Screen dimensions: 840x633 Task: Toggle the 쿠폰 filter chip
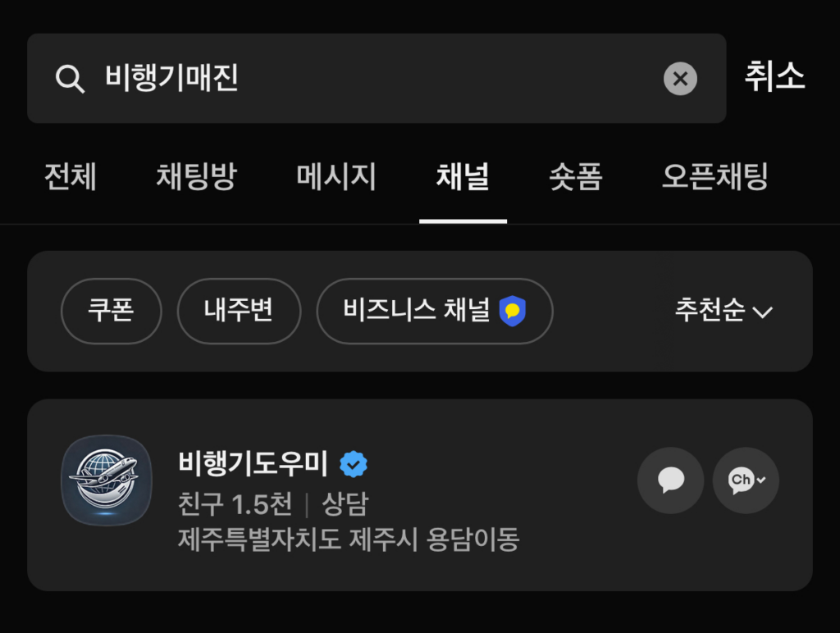(x=111, y=311)
